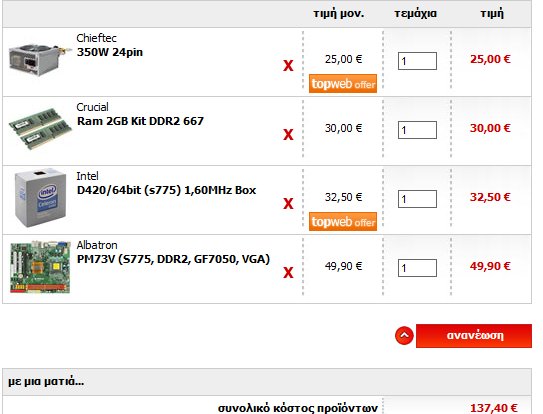The height and width of the screenshot is (414, 543).
Task: Click the red 30,00 € line total
Action: coord(490,128)
